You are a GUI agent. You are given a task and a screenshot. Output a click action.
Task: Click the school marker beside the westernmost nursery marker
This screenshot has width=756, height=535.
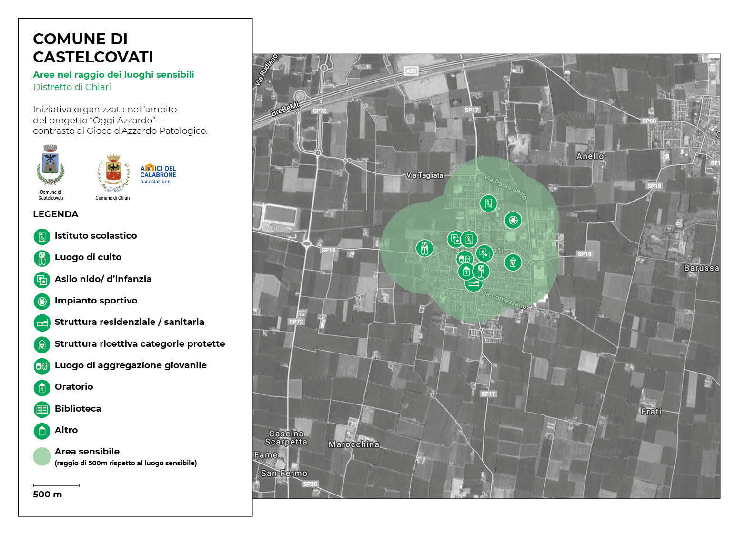click(x=469, y=239)
